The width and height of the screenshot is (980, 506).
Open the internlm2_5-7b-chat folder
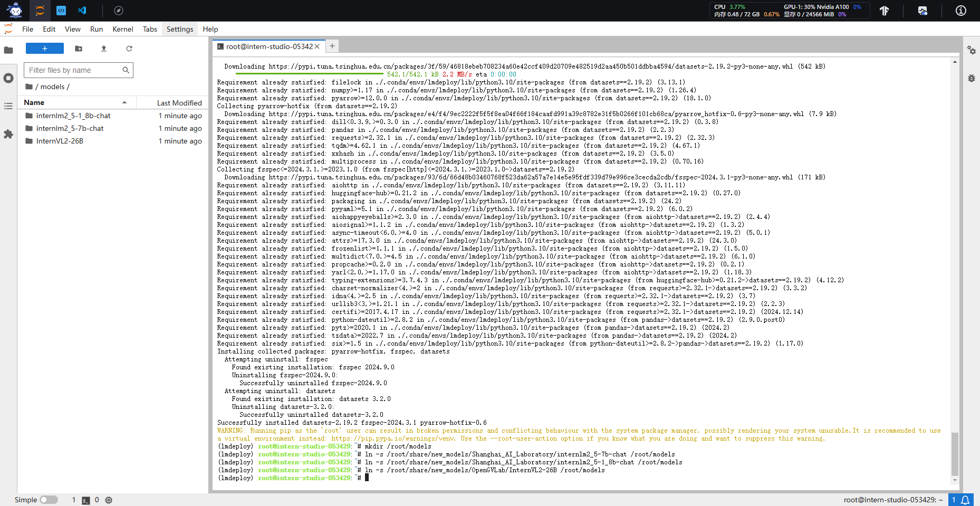70,128
